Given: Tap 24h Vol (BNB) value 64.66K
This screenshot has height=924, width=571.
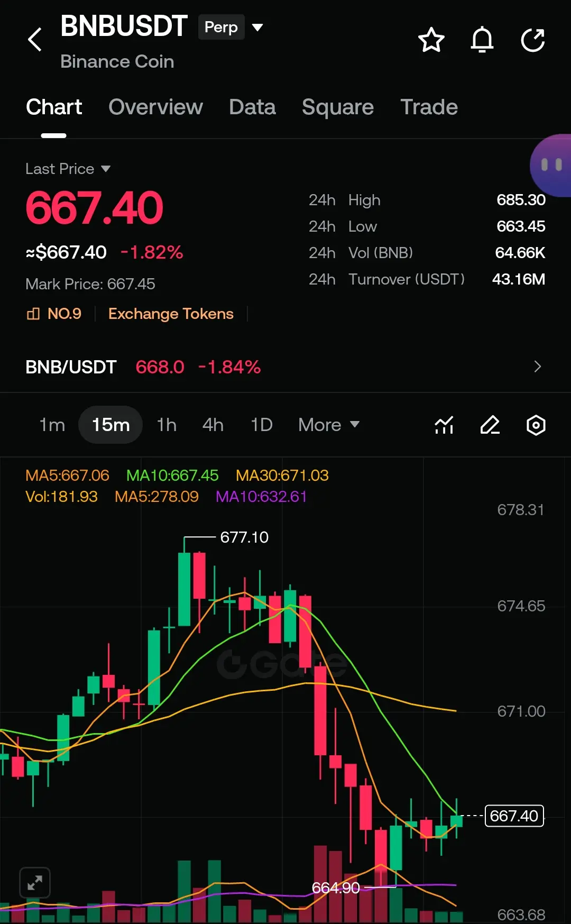Looking at the screenshot, I should click(520, 253).
